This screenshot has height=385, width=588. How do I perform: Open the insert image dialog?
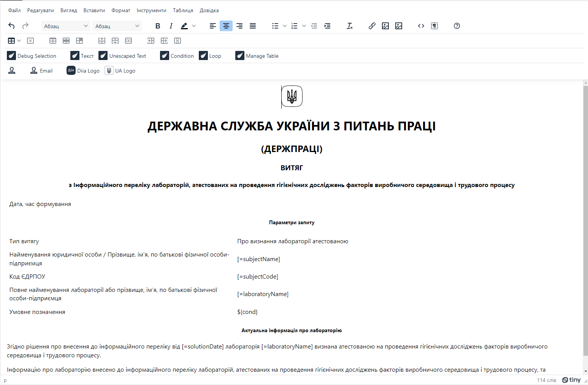(x=385, y=26)
